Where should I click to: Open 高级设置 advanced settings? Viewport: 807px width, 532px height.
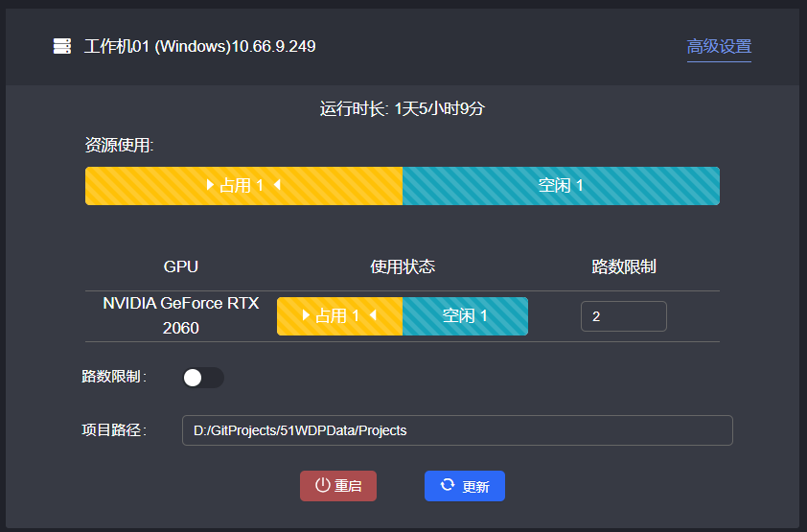[719, 47]
